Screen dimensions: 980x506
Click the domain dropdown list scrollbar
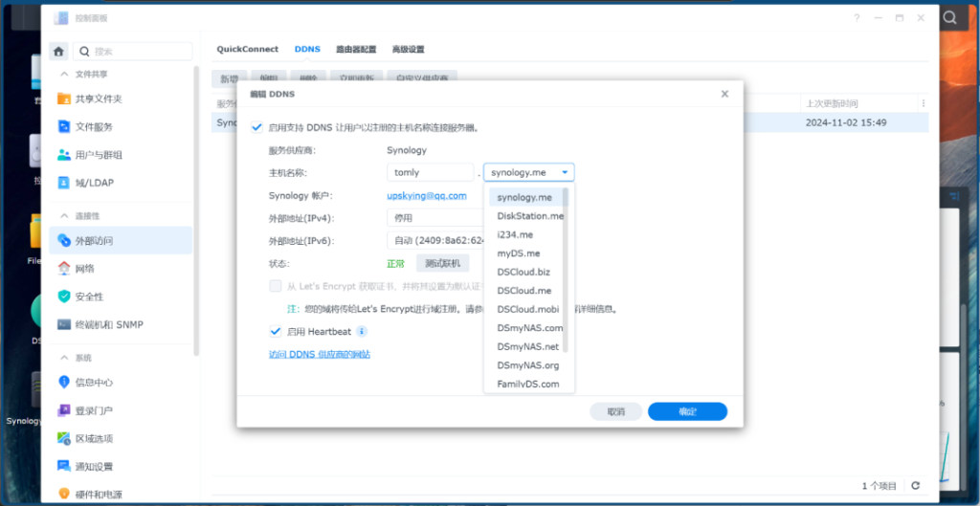coord(567,269)
